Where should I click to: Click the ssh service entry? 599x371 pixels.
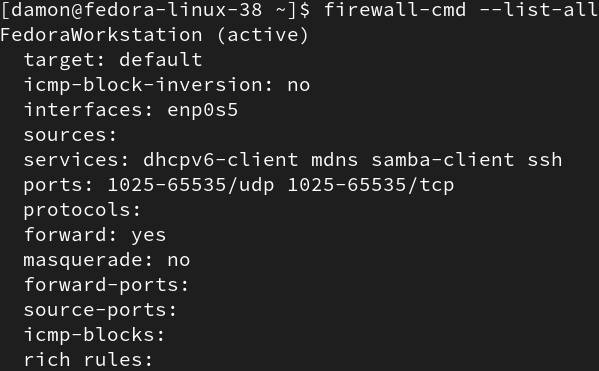pos(545,160)
